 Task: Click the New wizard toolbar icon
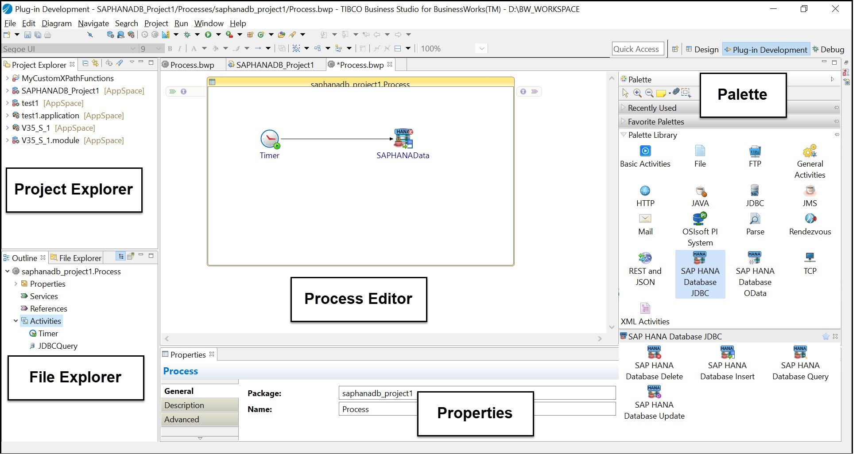click(7, 35)
